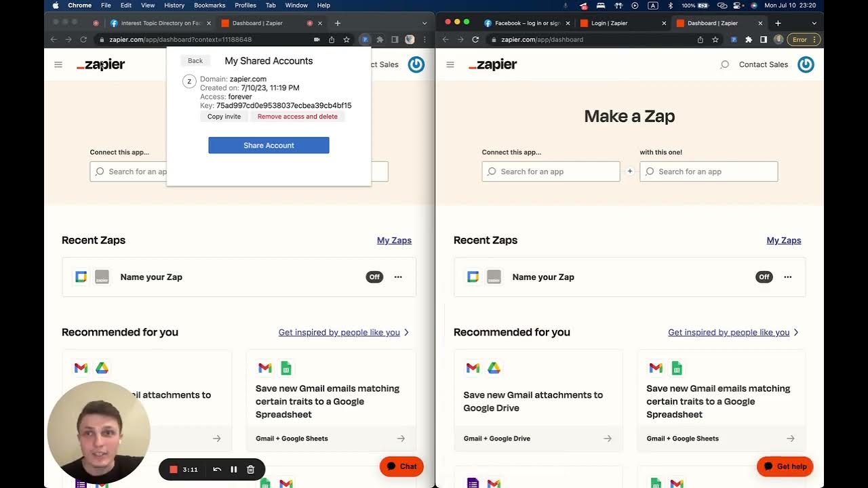Open profile avatar in left Zapier window

(x=416, y=64)
